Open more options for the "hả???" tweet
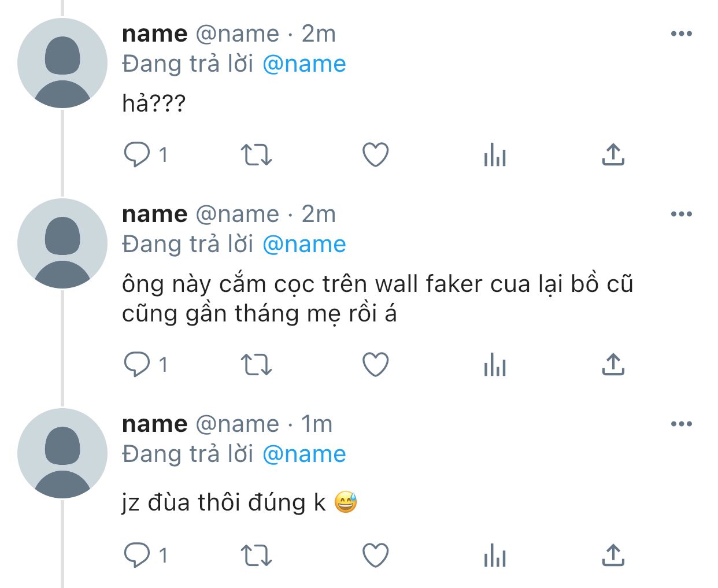The image size is (718, 588). point(682,34)
